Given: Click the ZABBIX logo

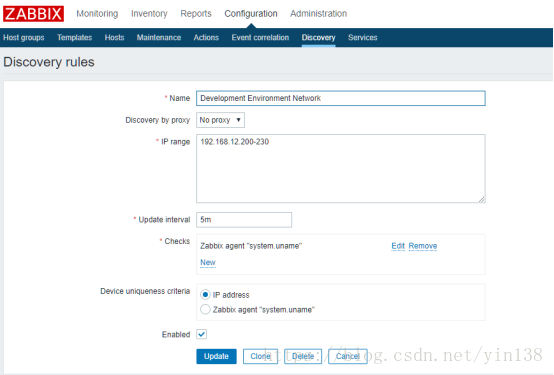Looking at the screenshot, I should pyautogui.click(x=34, y=14).
